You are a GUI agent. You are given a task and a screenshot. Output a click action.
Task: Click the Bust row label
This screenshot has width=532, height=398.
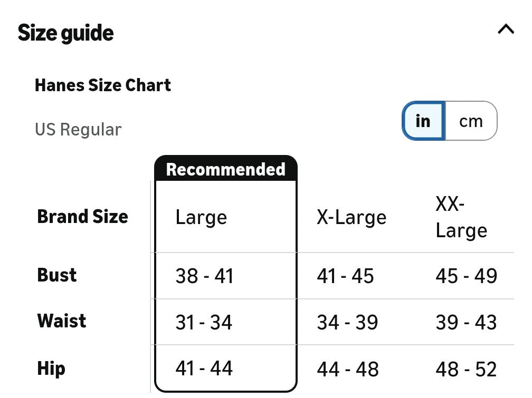57,275
